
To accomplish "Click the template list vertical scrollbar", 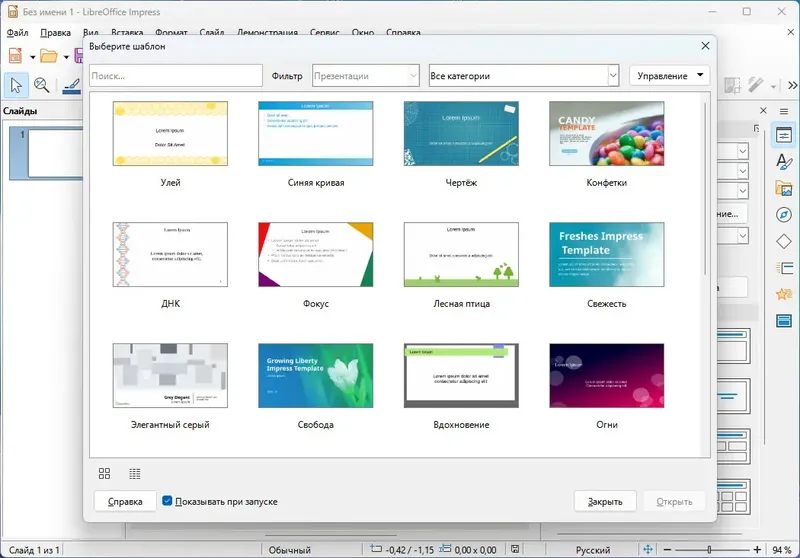I will 706,189.
